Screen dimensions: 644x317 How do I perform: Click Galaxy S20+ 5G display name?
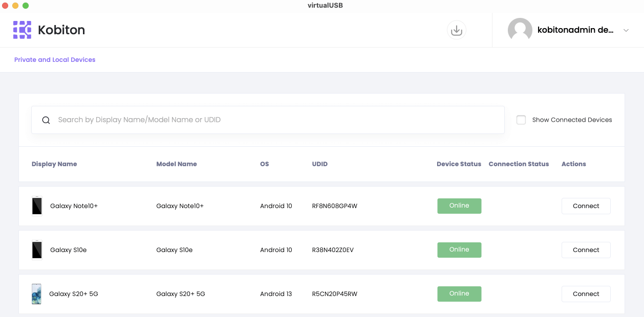click(74, 294)
